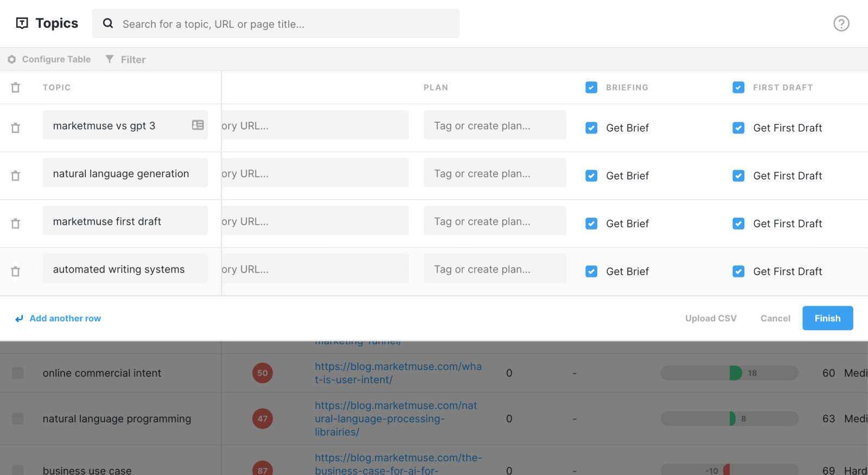The image size is (868, 475).
Task: Open plan tag field for 'automated writing systems'
Action: tap(495, 269)
